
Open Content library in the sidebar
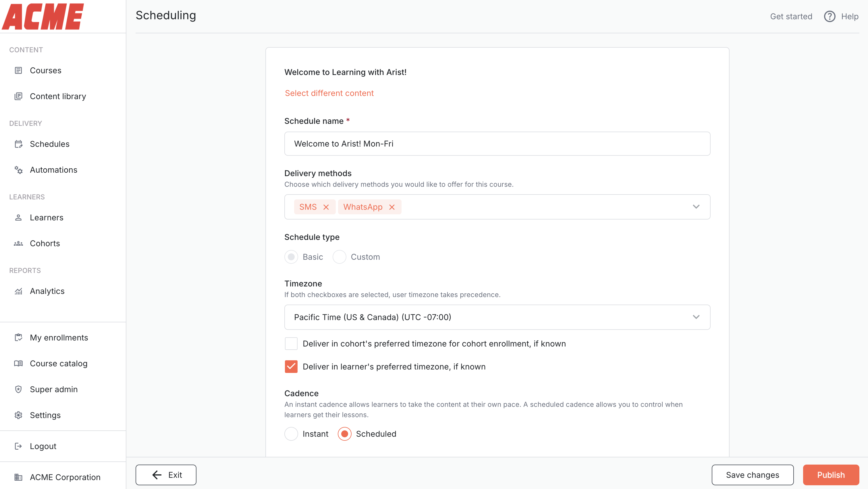click(58, 96)
